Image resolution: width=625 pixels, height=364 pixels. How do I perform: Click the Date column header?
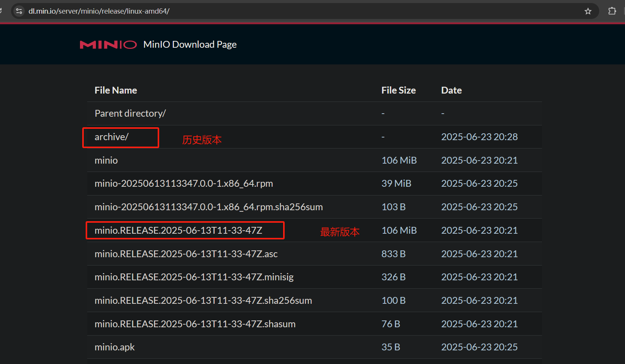pyautogui.click(x=451, y=90)
